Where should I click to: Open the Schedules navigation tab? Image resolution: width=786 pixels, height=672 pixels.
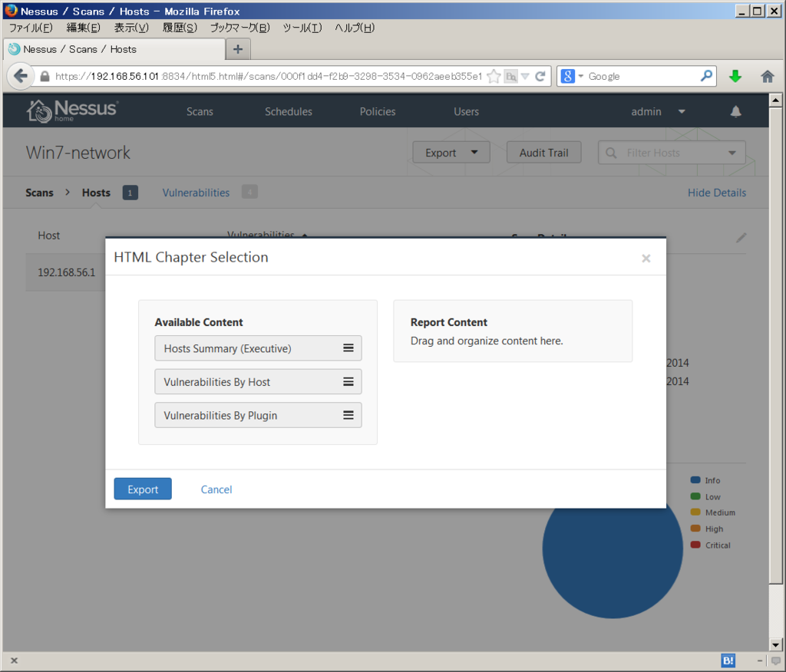pos(289,112)
